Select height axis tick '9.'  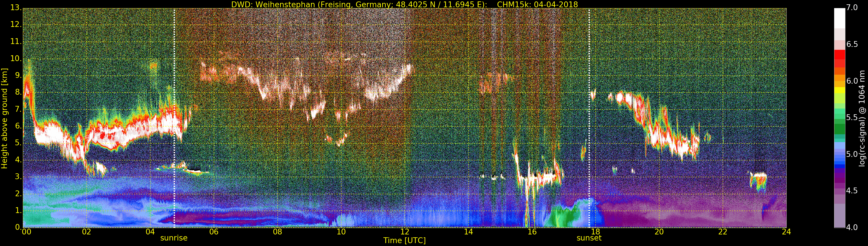[18, 76]
